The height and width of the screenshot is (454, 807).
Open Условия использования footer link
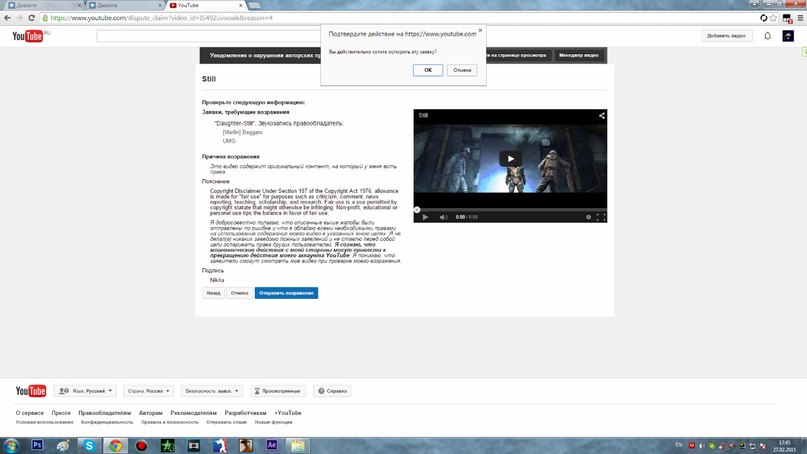44,422
